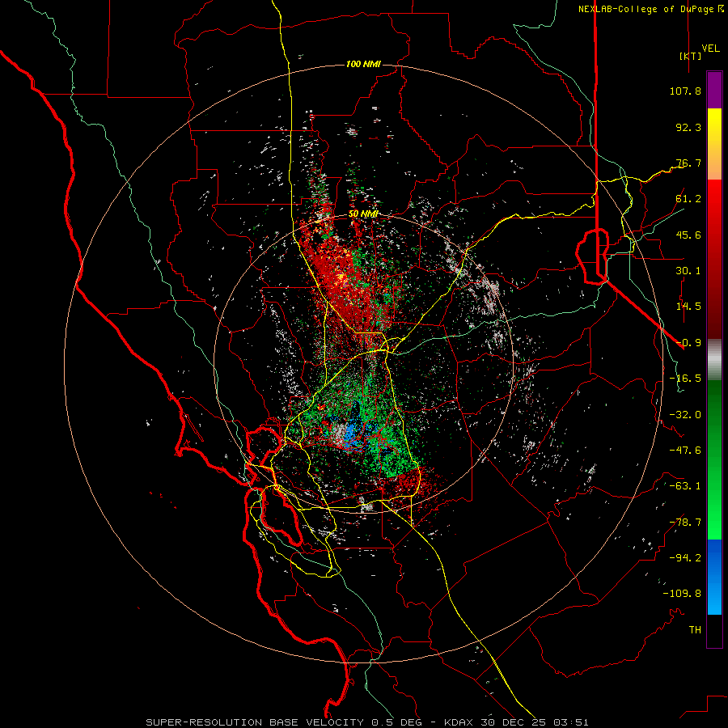Click the 45.6 legend value
The height and width of the screenshot is (728, 728).
tap(688, 235)
